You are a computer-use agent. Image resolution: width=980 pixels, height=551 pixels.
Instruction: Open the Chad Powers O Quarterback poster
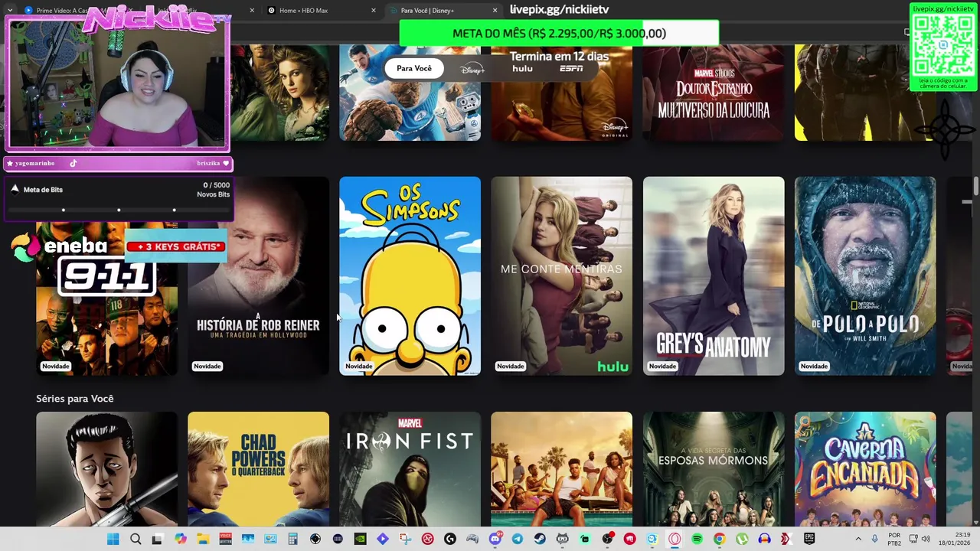258,469
